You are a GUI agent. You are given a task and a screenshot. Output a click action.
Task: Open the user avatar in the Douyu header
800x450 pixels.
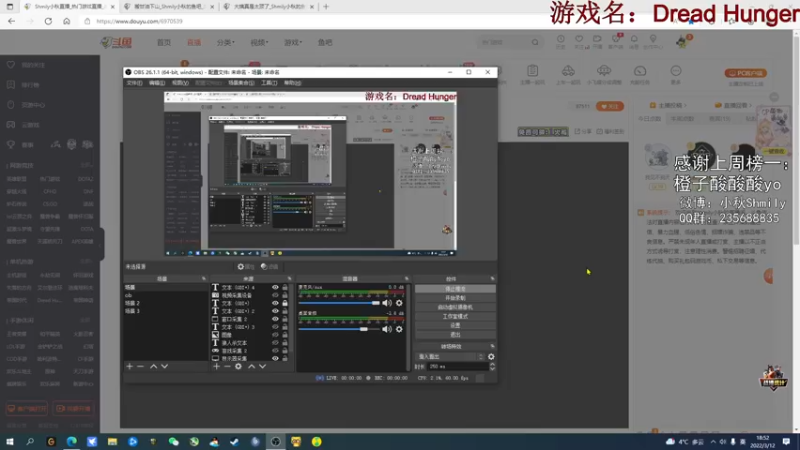(x=682, y=41)
